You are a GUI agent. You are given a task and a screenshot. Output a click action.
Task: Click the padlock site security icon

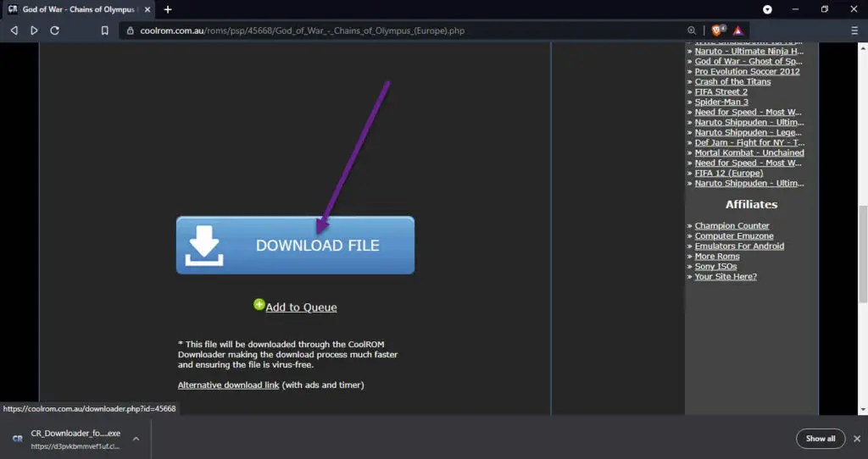(131, 30)
